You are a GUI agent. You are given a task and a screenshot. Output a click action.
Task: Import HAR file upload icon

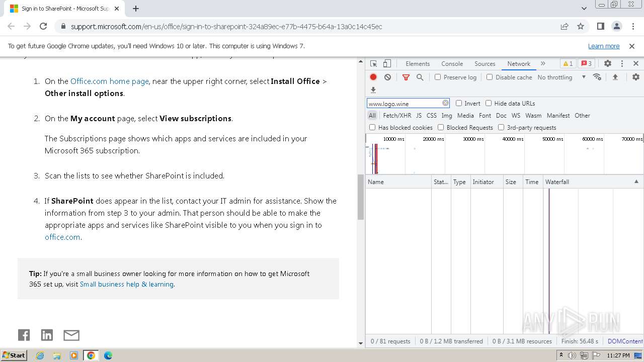[x=615, y=77]
